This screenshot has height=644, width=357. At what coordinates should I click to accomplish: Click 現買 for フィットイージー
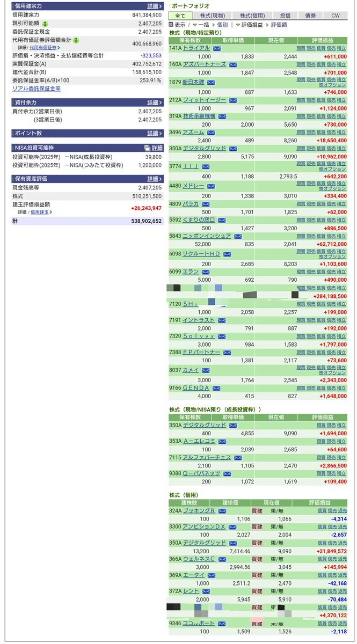[301, 100]
